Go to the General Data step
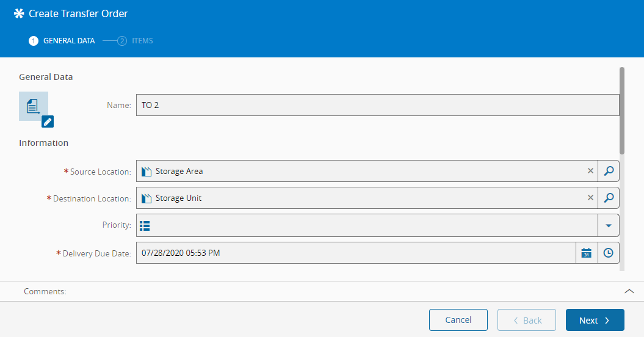Image resolution: width=644 pixels, height=337 pixels. (62, 41)
